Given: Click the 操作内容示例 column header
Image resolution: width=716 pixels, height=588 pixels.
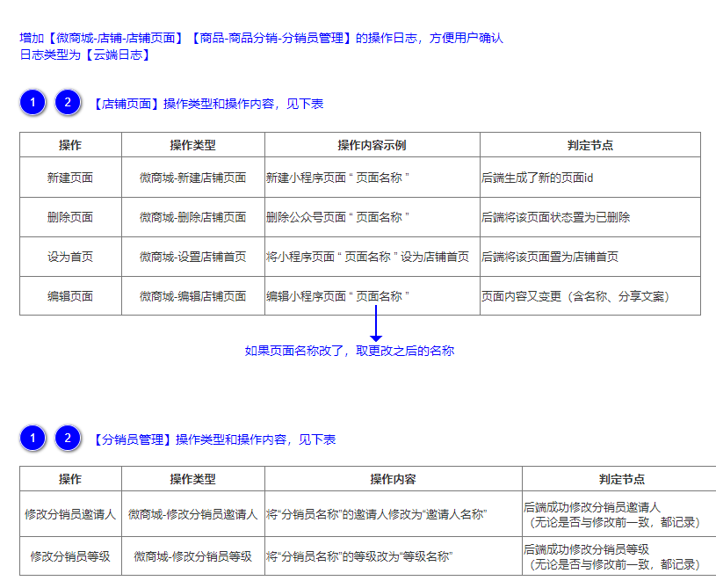Looking at the screenshot, I should (x=372, y=145).
